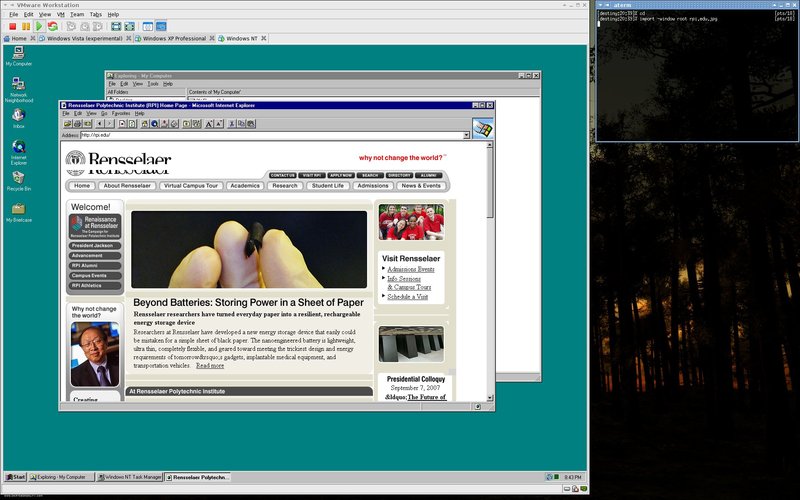Screen dimensions: 800x500
Task: Open Network Neighborhood desktop icon
Action: [18, 90]
